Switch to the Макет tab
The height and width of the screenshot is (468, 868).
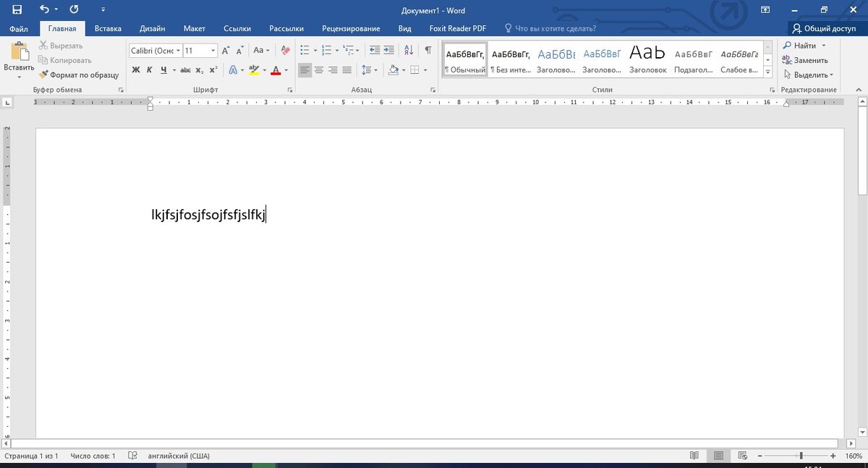click(195, 29)
